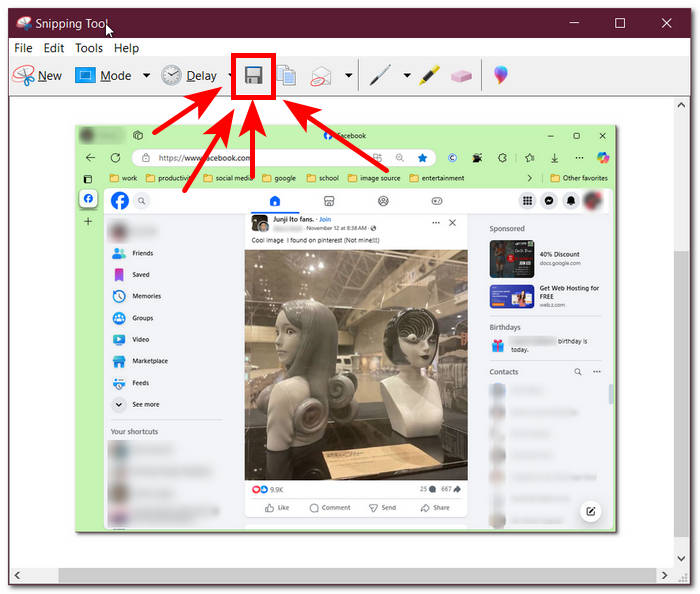Screen dimensions: 700x594
Task: Click browser refresh icon in snip
Action: [115, 158]
